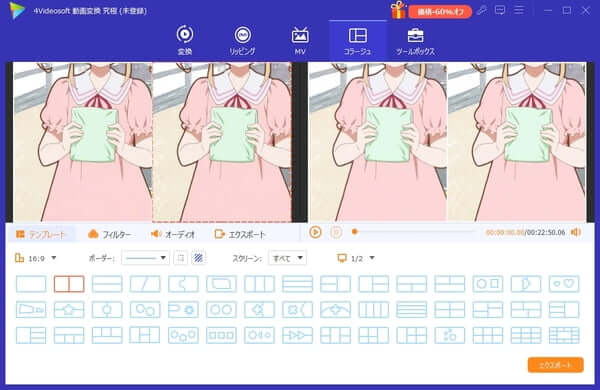Select the first left preview video frame
The height and width of the screenshot is (390, 600).
pyautogui.click(x=83, y=142)
